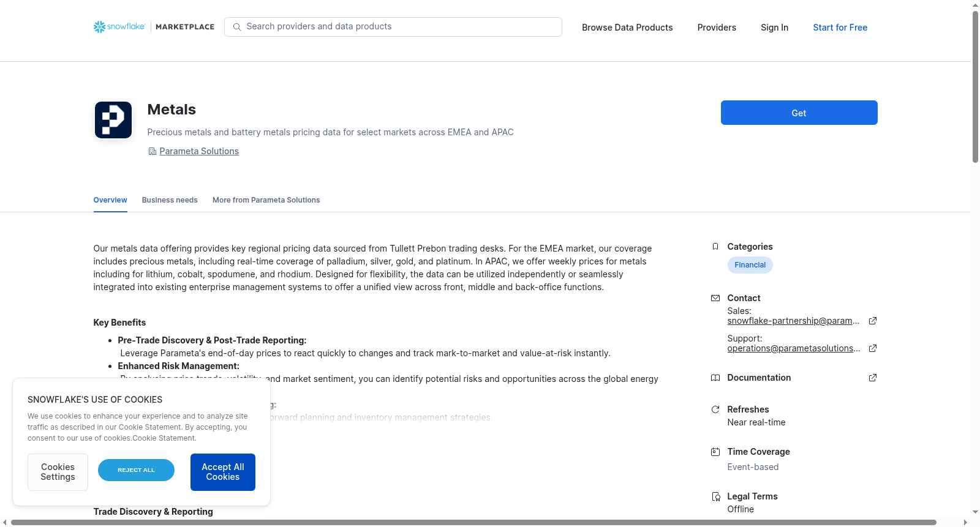Click Reject All cookies button

coord(136,470)
